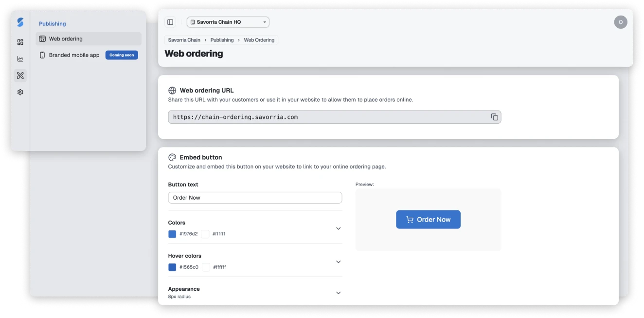This screenshot has width=644, height=318.
Task: Click the browser icon next to Web ordering
Action: point(42,38)
